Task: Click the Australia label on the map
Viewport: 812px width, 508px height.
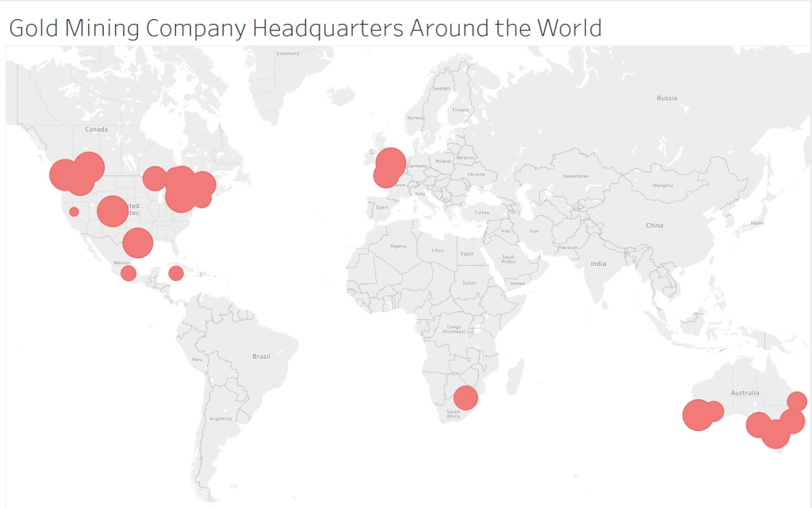Action: pos(746,391)
